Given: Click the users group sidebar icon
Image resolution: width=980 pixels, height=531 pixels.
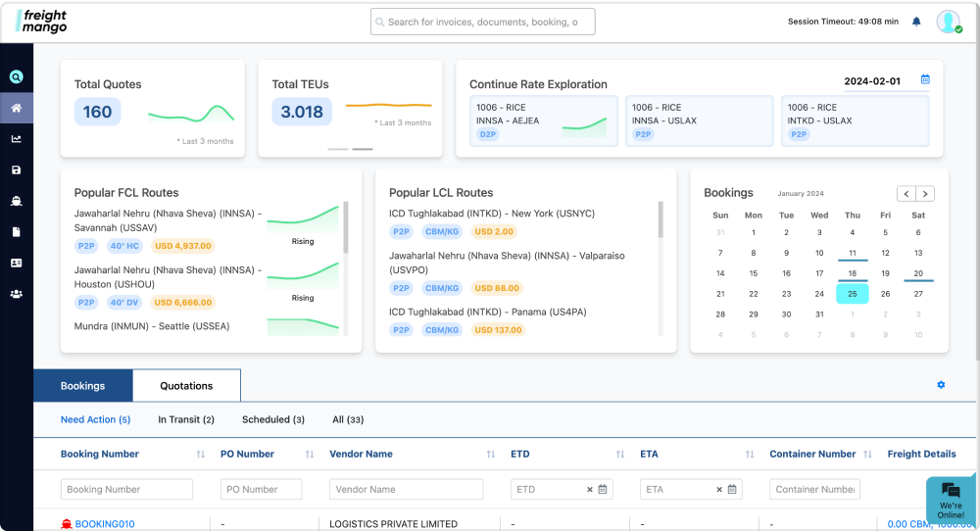Looking at the screenshot, I should pos(16,294).
